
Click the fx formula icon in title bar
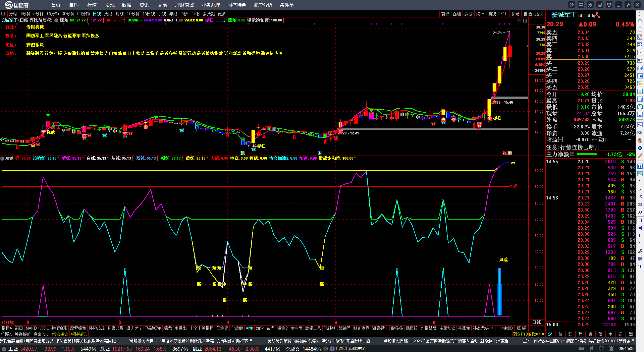pos(590,5)
